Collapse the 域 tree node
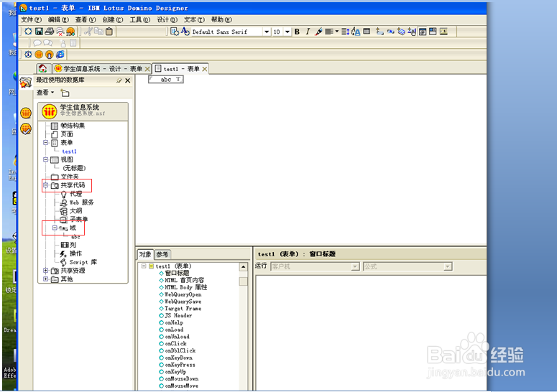557x392 pixels. click(55, 228)
